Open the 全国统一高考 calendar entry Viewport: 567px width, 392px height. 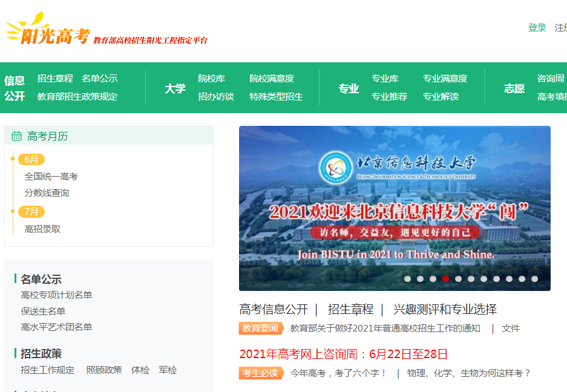coord(51,177)
